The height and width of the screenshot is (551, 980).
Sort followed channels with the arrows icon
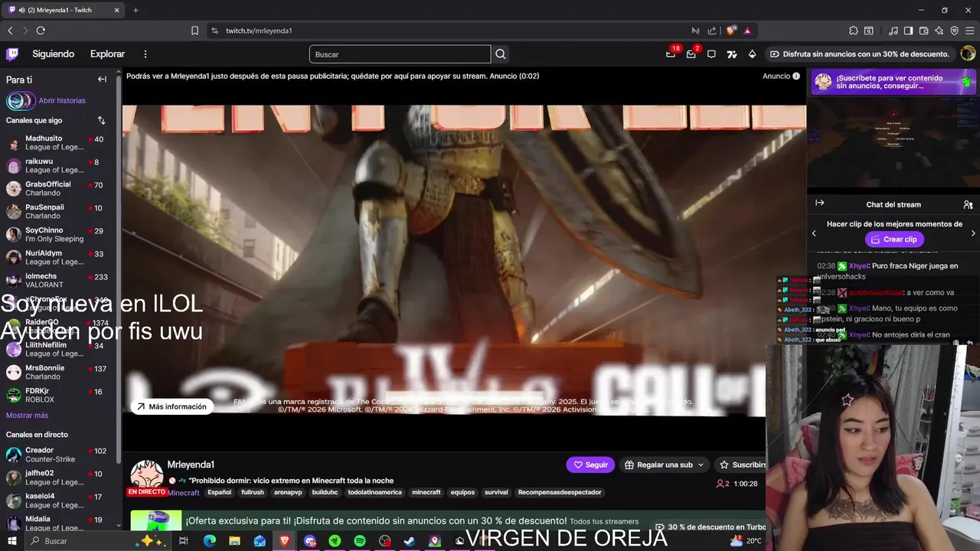pyautogui.click(x=101, y=120)
